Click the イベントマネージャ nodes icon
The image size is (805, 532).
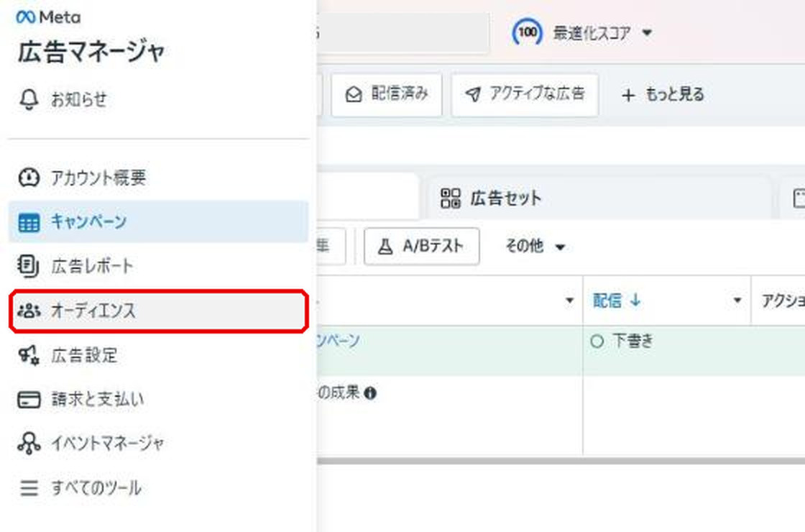pyautogui.click(x=29, y=443)
